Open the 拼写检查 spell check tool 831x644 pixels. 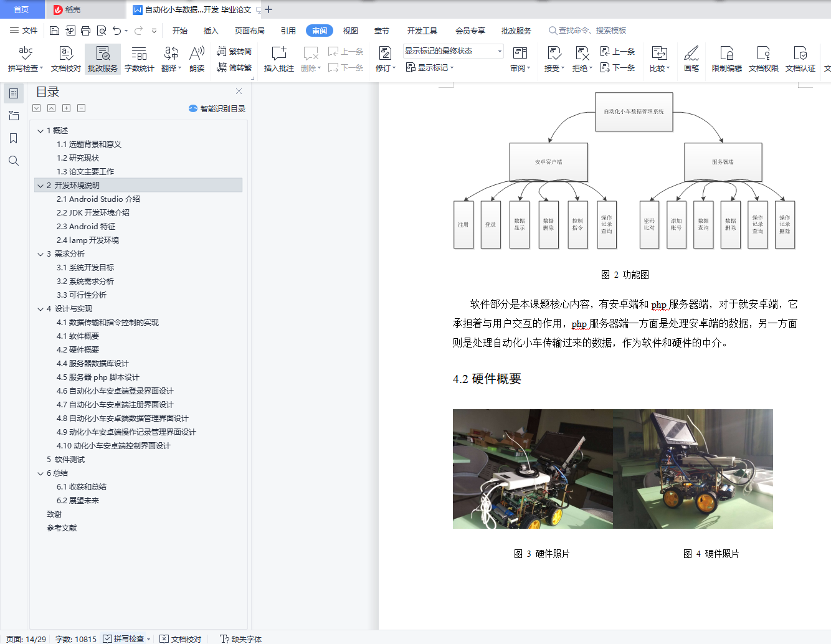tap(26, 59)
